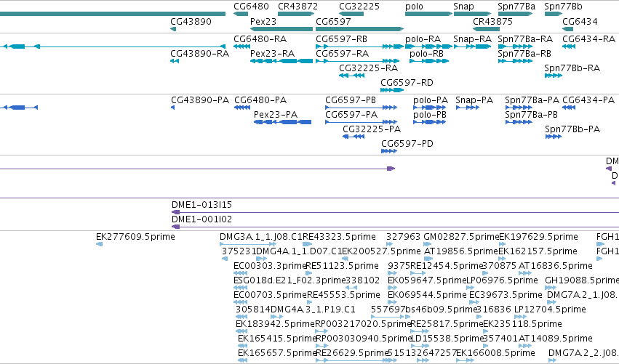The width and height of the screenshot is (619, 364).
Task: Open transcript CG6480-RA
Action: (x=260, y=39)
